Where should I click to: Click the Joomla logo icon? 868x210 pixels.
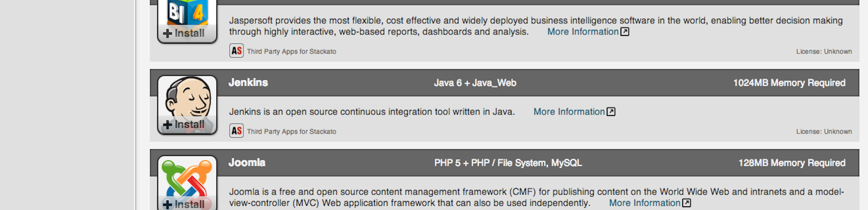pyautogui.click(x=187, y=177)
